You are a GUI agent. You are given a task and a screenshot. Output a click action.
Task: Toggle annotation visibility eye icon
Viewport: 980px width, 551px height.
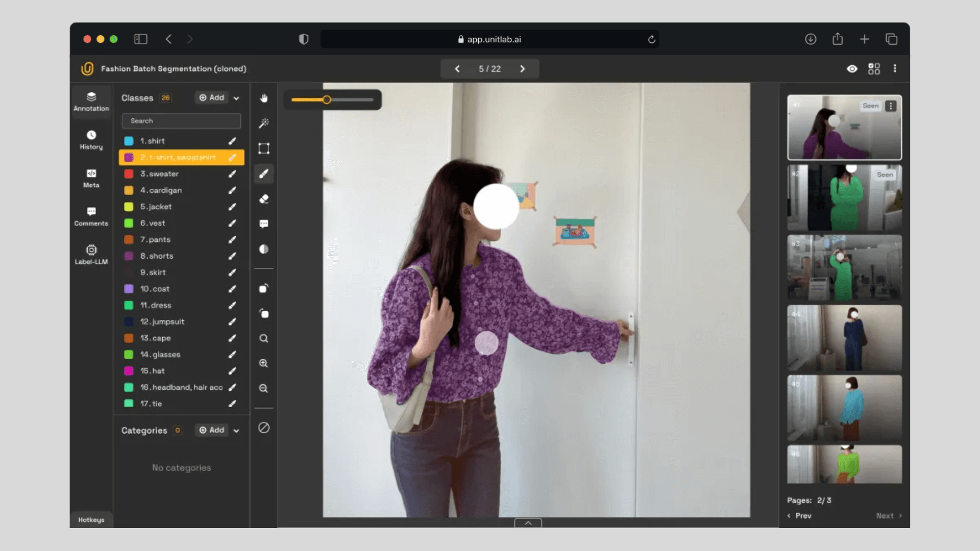click(x=852, y=69)
